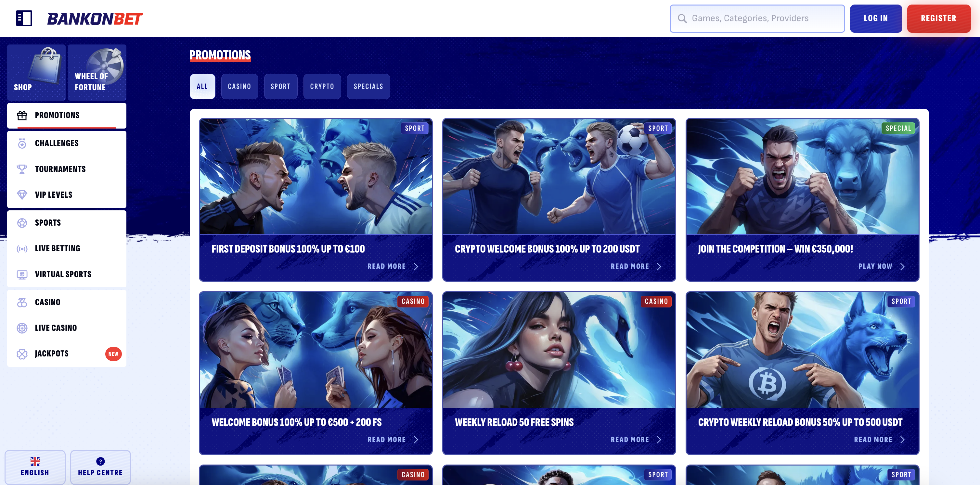Open the Help Centre button
The width and height of the screenshot is (980, 485).
100,467
